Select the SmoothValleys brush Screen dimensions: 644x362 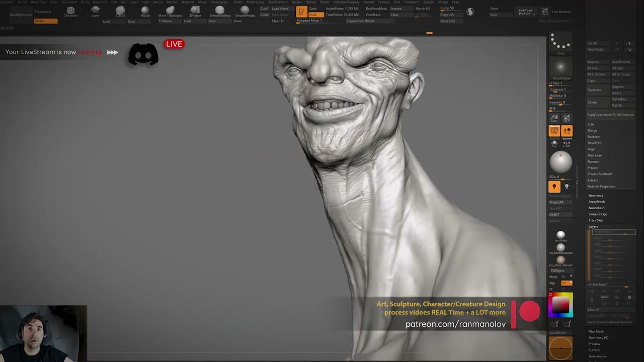pos(220,12)
